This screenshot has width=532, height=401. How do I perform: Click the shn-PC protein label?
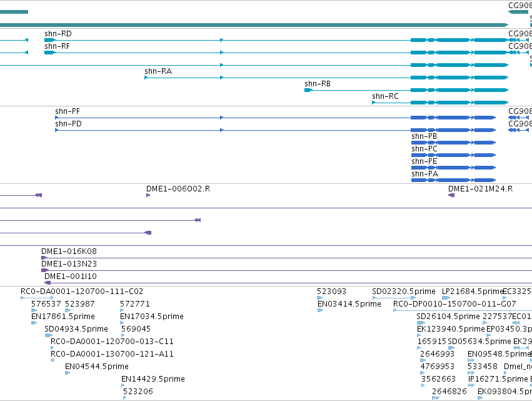click(x=424, y=149)
